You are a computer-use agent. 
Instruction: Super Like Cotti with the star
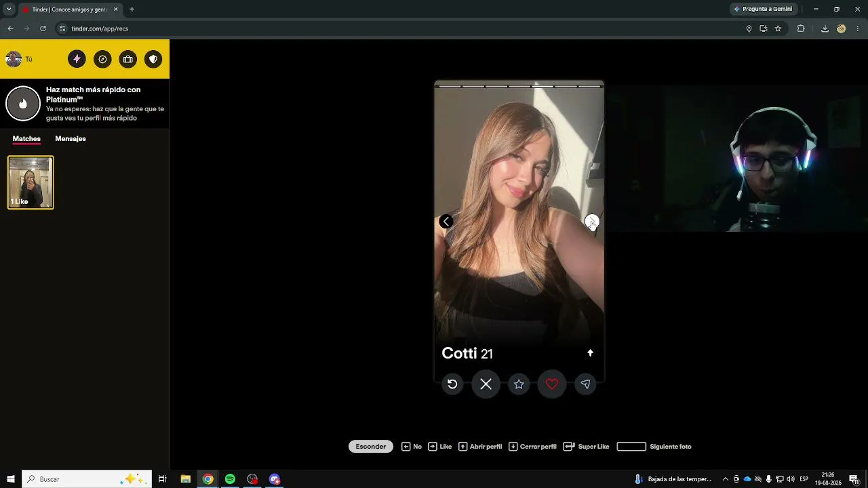click(519, 384)
